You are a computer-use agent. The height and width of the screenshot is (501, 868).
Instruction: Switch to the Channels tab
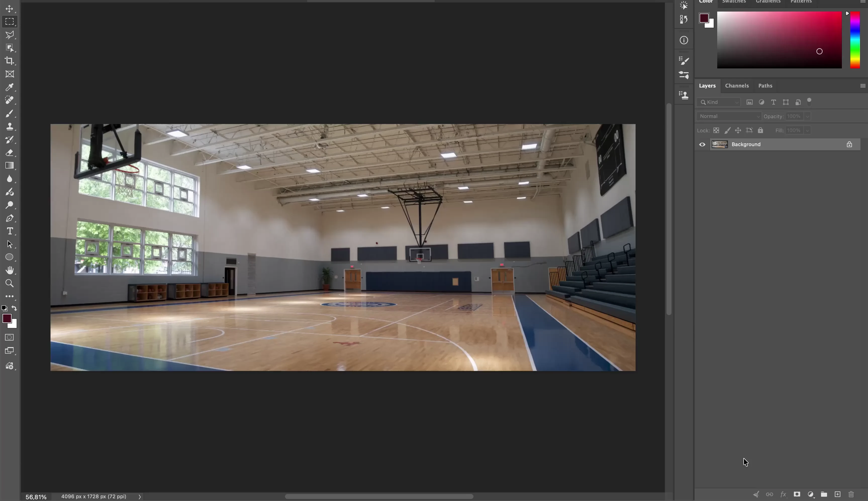(x=737, y=86)
